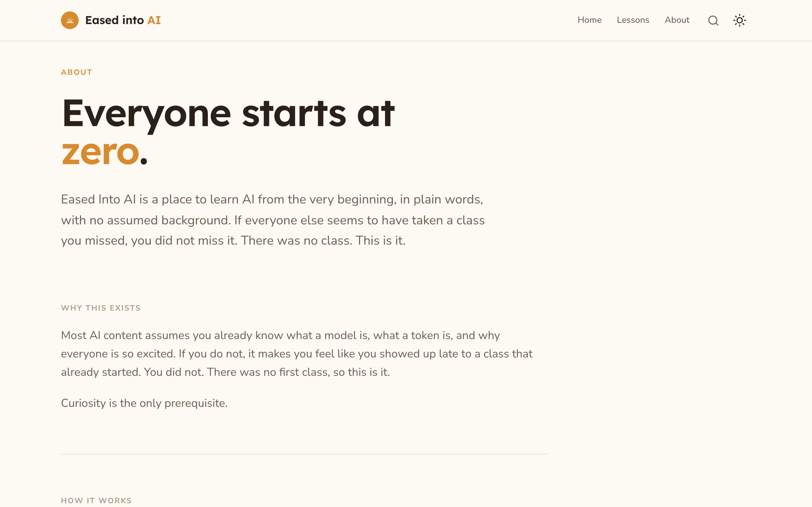The image size is (812, 507).
Task: Click the "HOW IT WORKS" section heading
Action: point(96,500)
